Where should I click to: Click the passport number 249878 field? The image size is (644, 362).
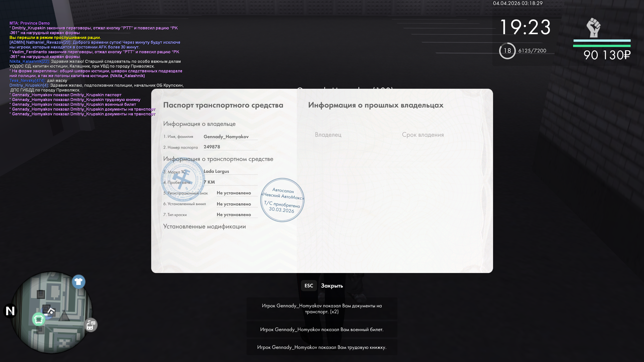(x=212, y=147)
